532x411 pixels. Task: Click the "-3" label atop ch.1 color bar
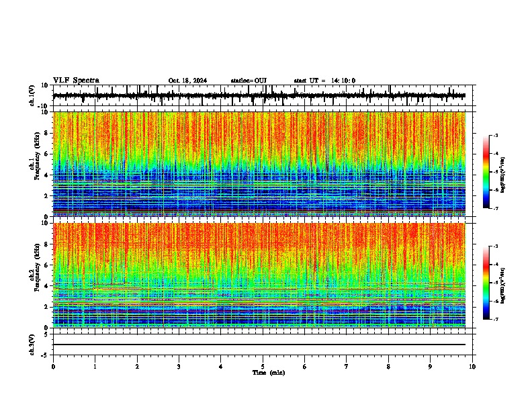coord(496,135)
